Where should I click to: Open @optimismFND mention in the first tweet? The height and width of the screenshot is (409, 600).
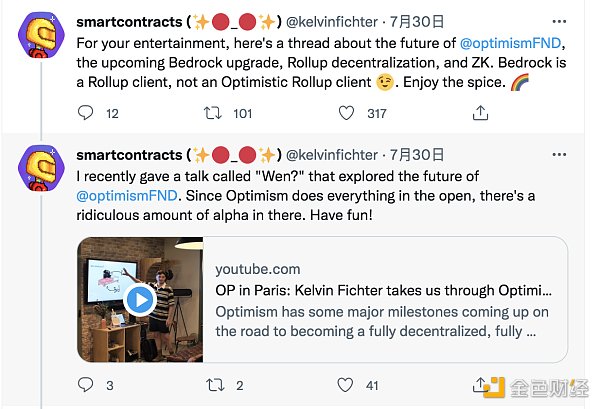pyautogui.click(x=510, y=42)
